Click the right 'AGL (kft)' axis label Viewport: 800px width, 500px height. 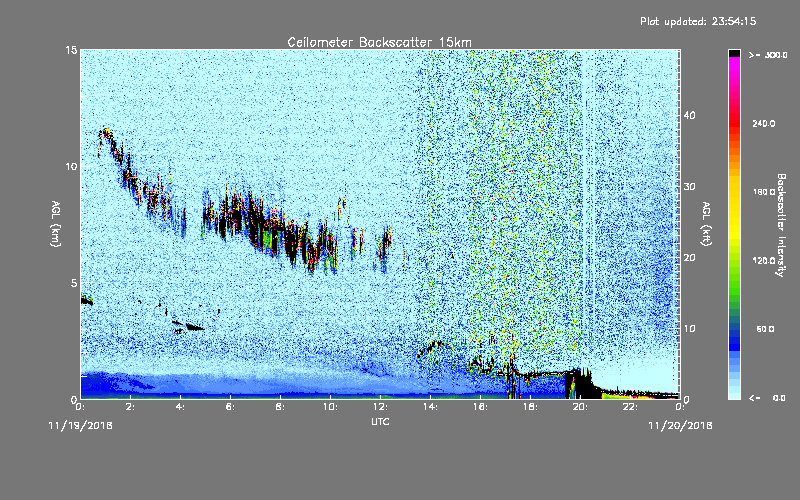tap(707, 223)
